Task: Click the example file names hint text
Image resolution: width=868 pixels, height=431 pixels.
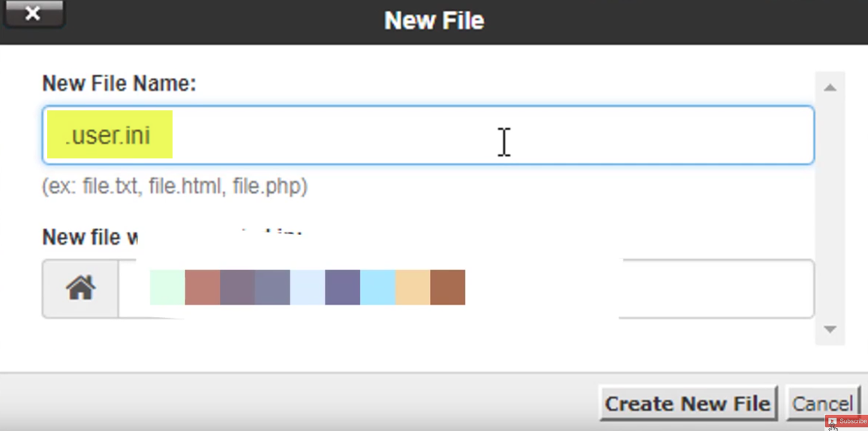Action: point(175,186)
